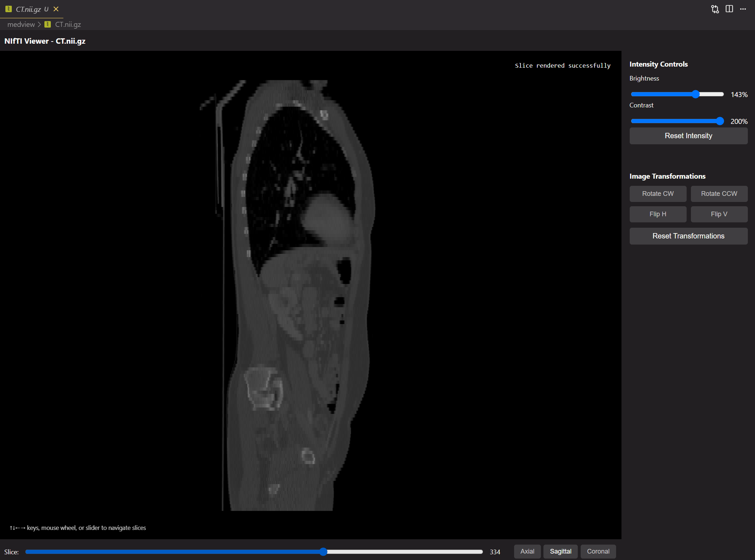Rotate image counter-clockwise with Rotate CCW
The image size is (755, 560).
tap(719, 194)
